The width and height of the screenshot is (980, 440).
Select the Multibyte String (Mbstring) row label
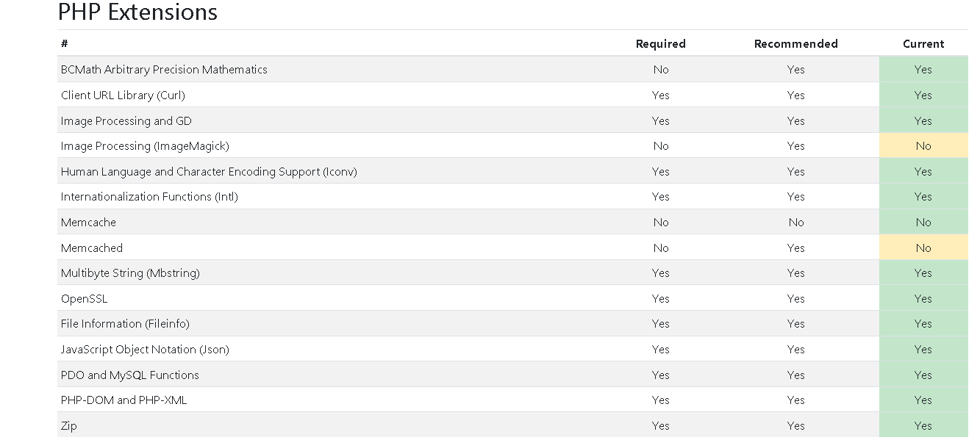(x=130, y=273)
